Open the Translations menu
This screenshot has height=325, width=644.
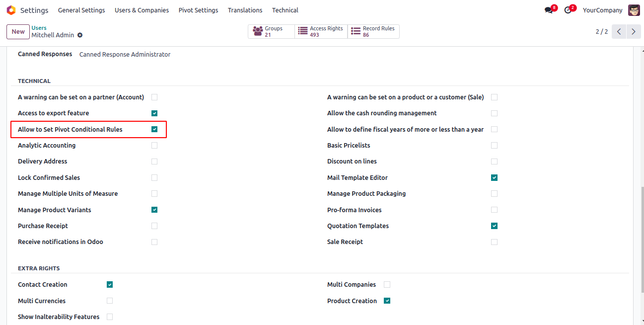(245, 10)
